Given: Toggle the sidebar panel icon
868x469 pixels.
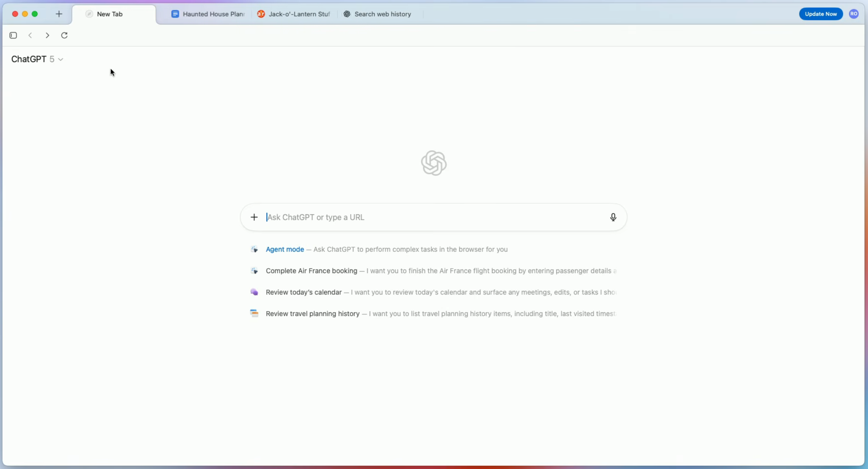Looking at the screenshot, I should [13, 35].
